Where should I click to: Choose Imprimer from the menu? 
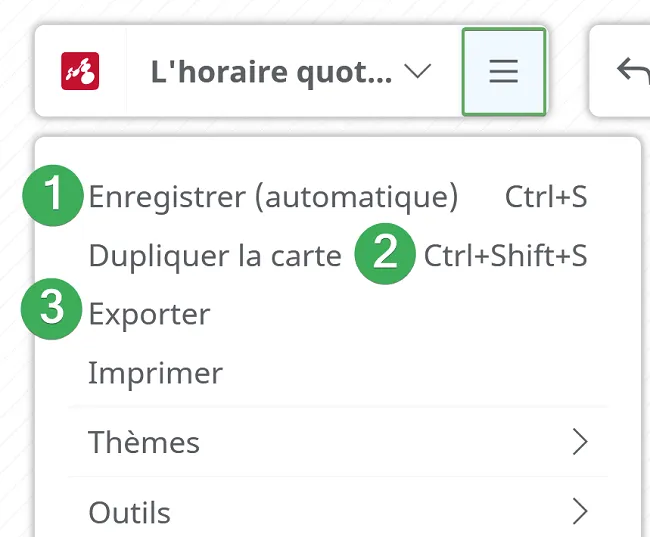[x=338, y=373]
